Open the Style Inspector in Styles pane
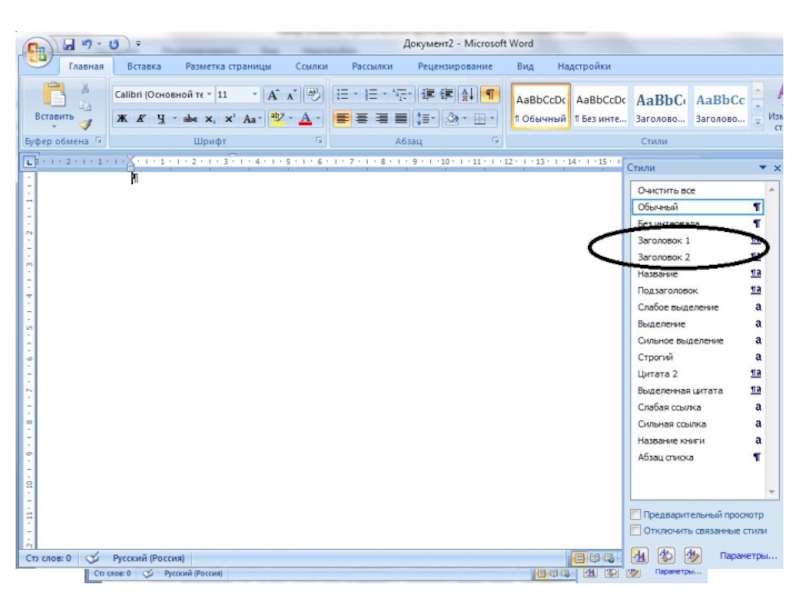Viewport: 800px width, 600px height. (667, 555)
